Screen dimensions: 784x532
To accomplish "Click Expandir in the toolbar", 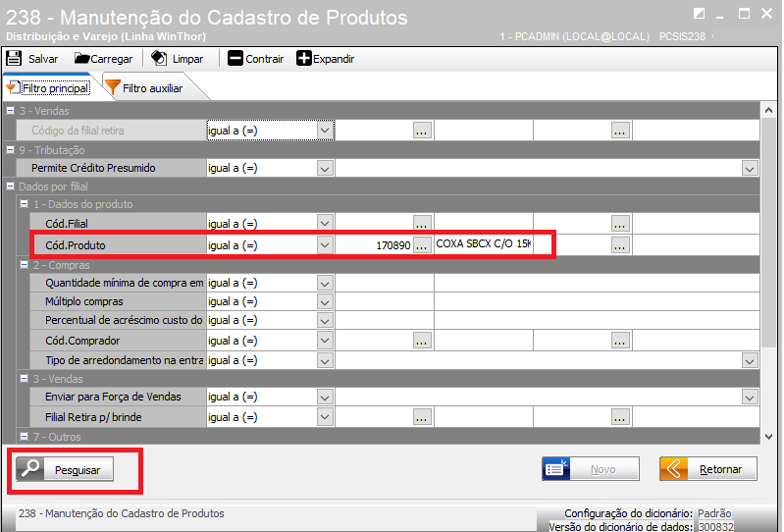I will 326,59.
